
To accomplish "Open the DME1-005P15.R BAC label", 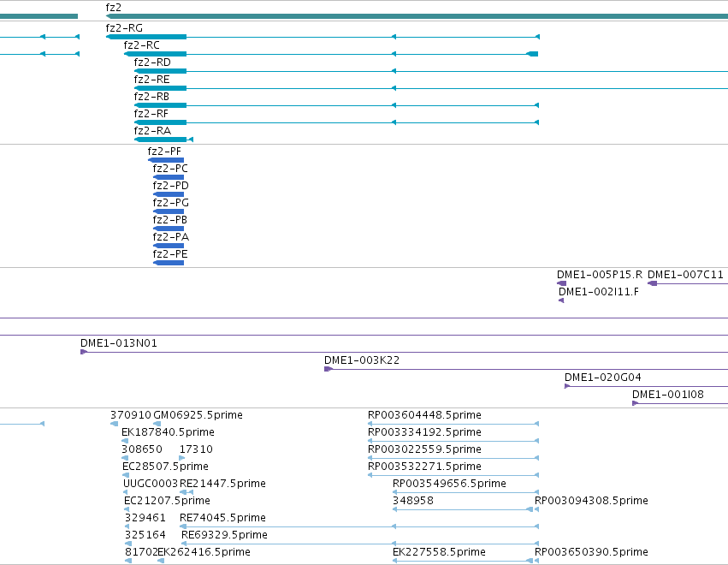I will [x=600, y=275].
